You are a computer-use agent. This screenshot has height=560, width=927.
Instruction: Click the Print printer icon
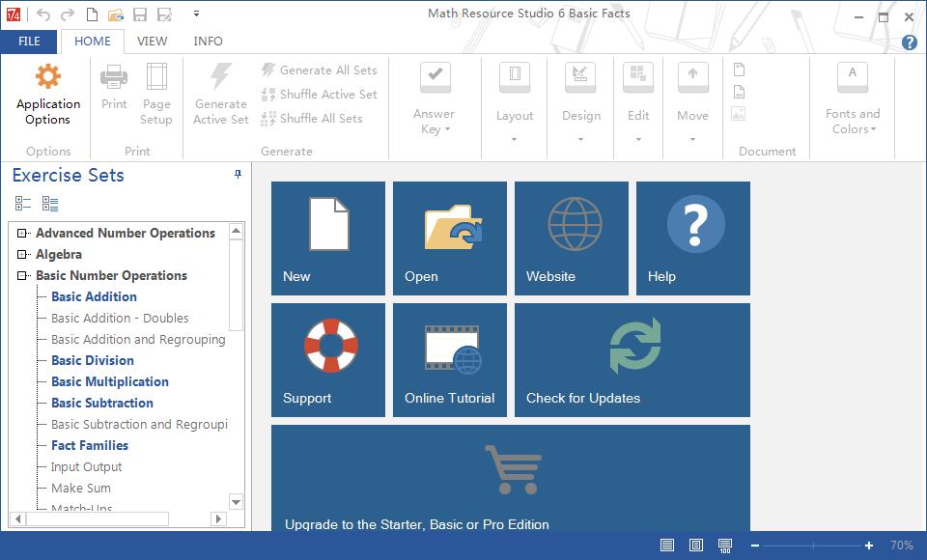click(x=114, y=77)
